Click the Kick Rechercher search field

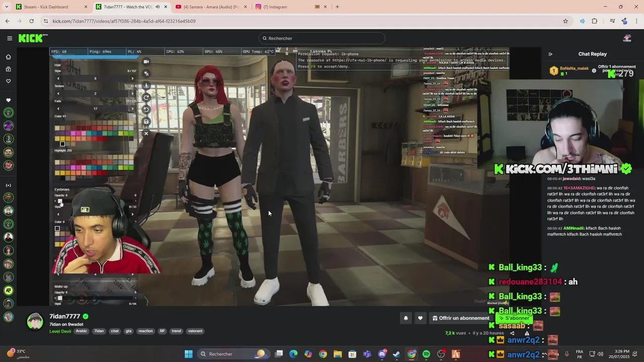click(x=322, y=38)
